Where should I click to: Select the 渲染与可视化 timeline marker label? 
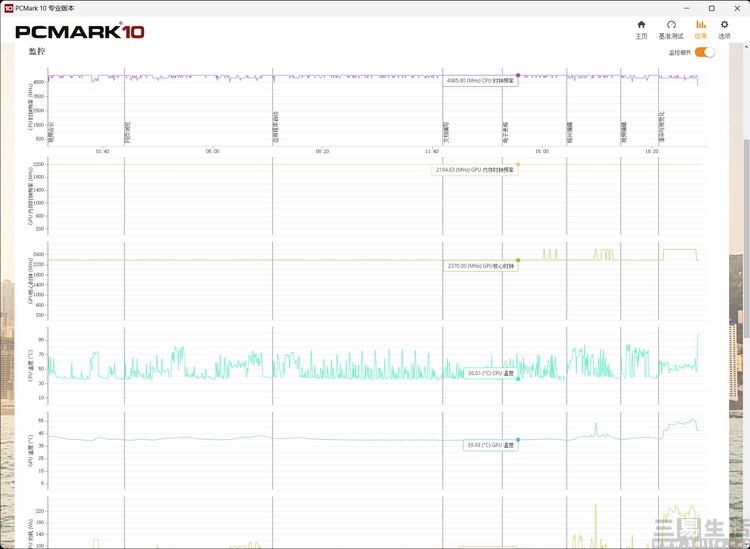coord(662,127)
